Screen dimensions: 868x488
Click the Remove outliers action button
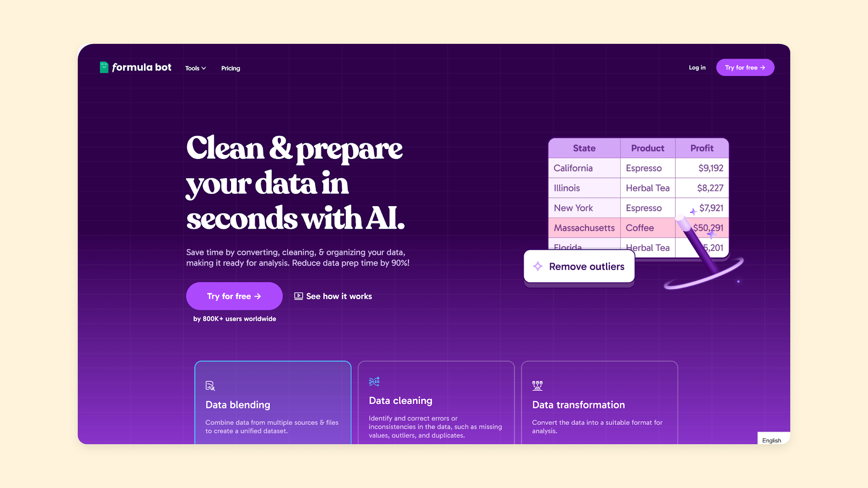(x=579, y=266)
